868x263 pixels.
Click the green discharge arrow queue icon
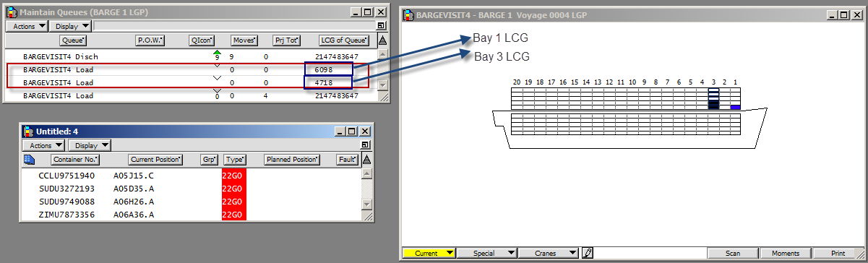pos(216,54)
